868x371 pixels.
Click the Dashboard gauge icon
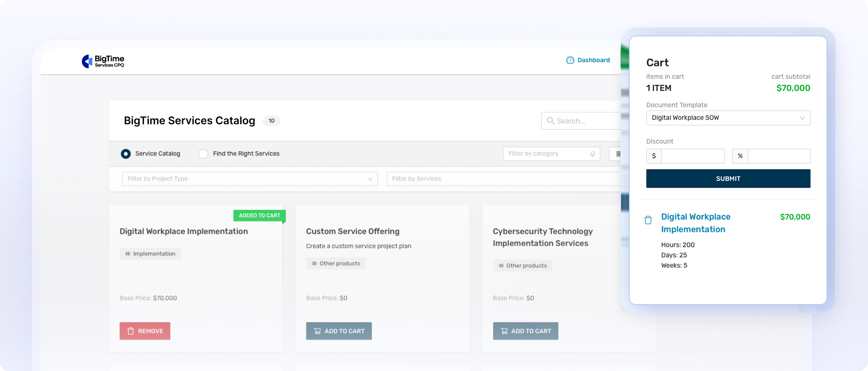click(570, 60)
